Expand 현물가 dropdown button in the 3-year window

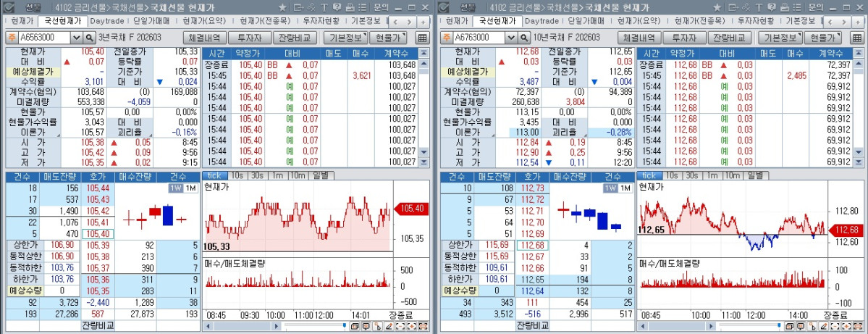(388, 38)
